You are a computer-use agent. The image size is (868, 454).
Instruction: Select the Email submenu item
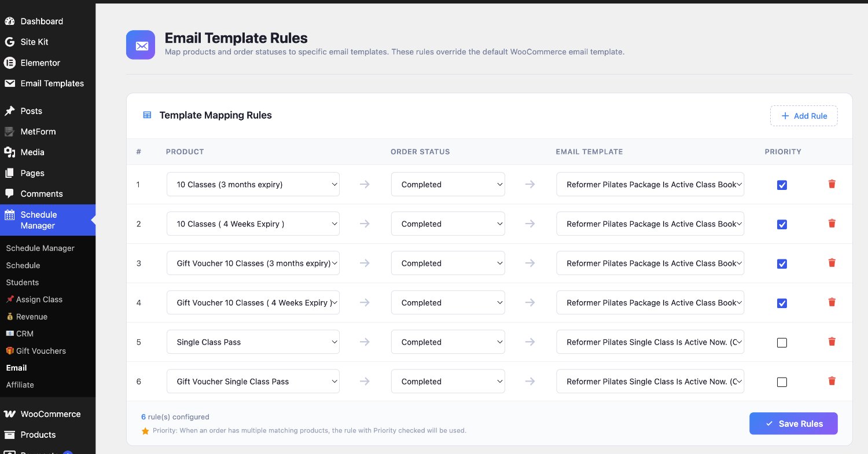click(x=17, y=368)
